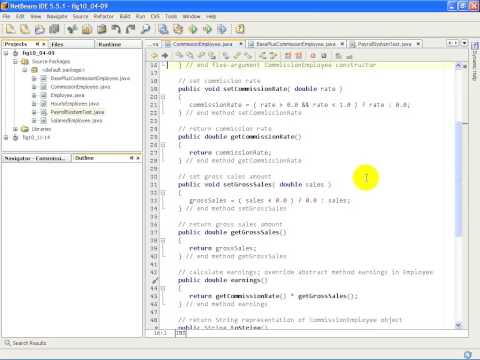Viewport: 480px width, 360px height.
Task: Expand the Libraries node
Action: coord(15,129)
